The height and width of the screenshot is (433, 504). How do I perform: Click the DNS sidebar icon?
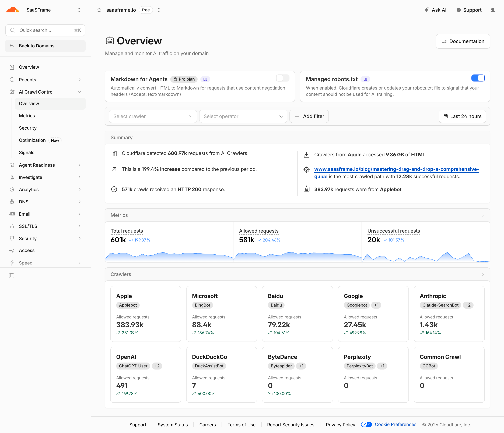pyautogui.click(x=12, y=202)
